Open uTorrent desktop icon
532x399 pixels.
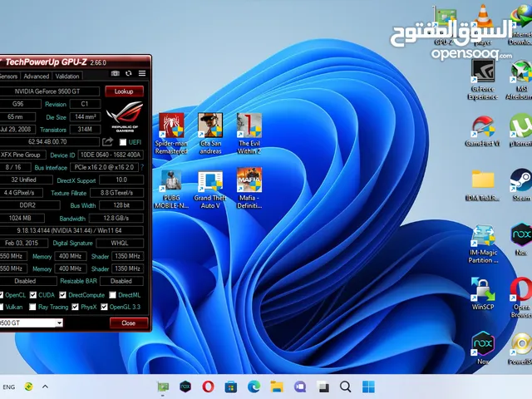pyautogui.click(x=521, y=131)
